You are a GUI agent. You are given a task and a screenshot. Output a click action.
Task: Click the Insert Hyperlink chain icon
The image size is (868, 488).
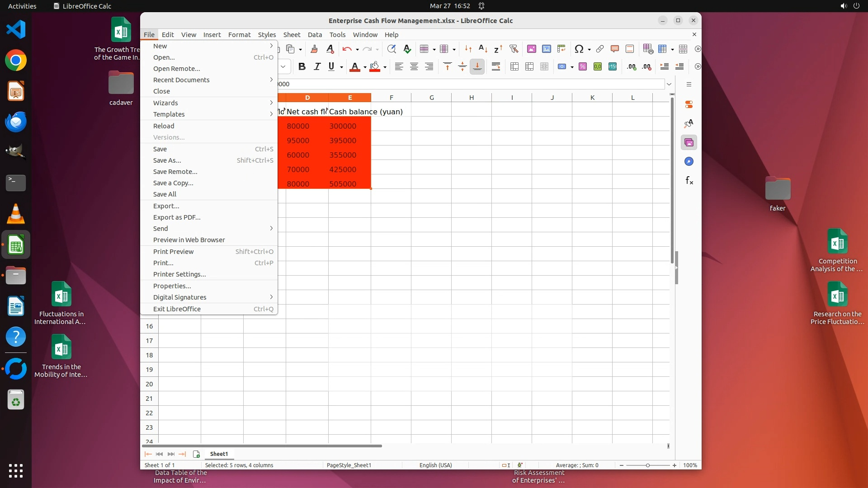pos(600,49)
